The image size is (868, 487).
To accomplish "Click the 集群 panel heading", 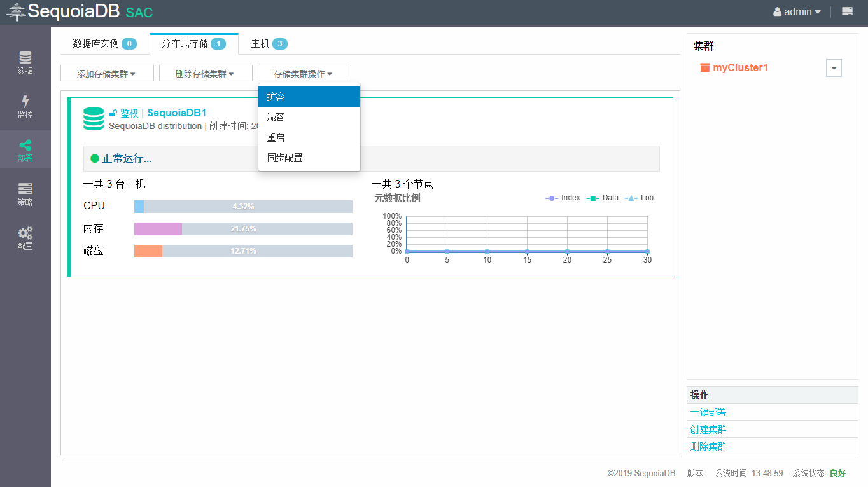I will (x=704, y=46).
